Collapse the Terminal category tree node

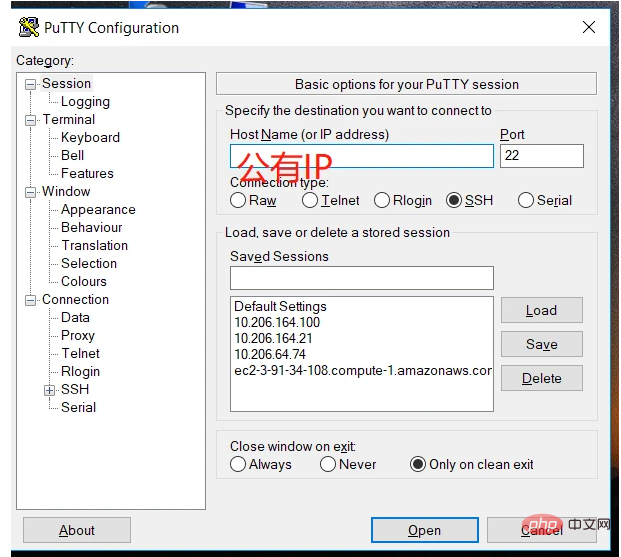[x=31, y=120]
